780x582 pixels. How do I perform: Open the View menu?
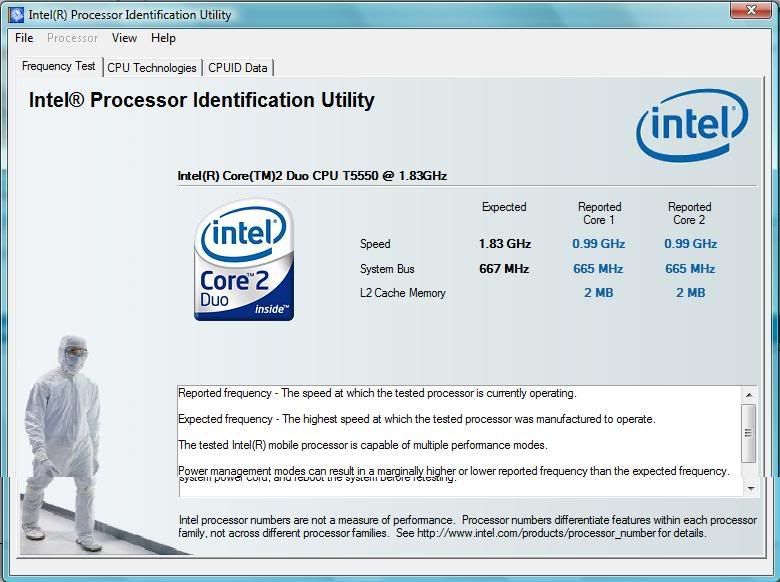pyautogui.click(x=124, y=38)
